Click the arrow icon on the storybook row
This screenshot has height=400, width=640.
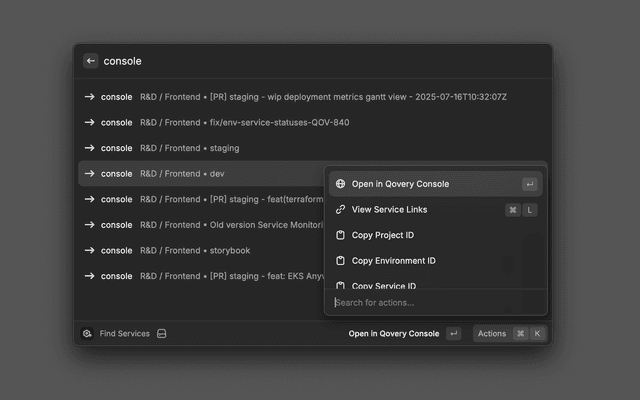pyautogui.click(x=90, y=250)
